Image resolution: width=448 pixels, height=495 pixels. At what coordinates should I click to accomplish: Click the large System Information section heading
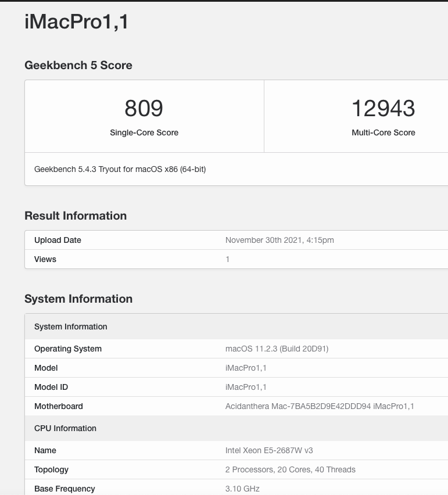click(78, 299)
